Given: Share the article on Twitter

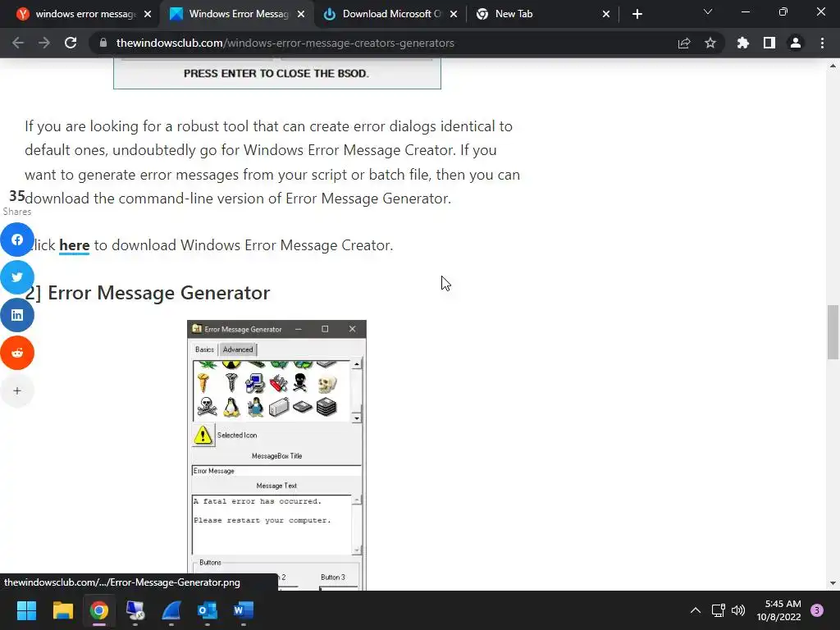Looking at the screenshot, I should (x=17, y=277).
